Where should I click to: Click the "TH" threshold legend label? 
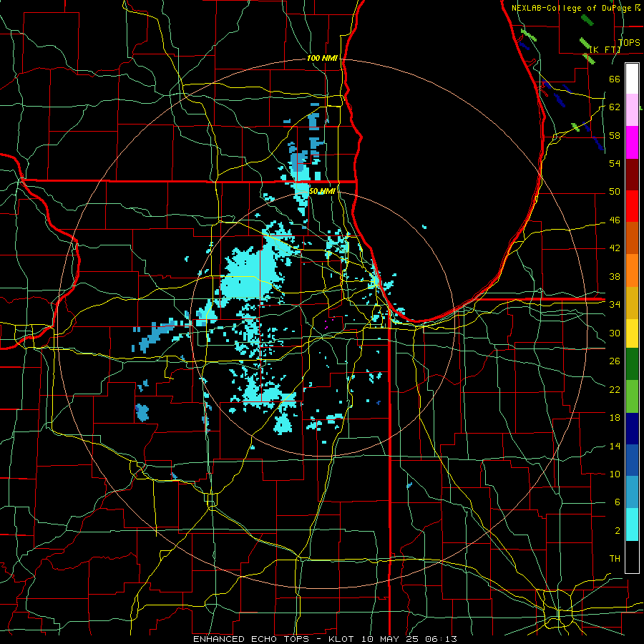615,558
